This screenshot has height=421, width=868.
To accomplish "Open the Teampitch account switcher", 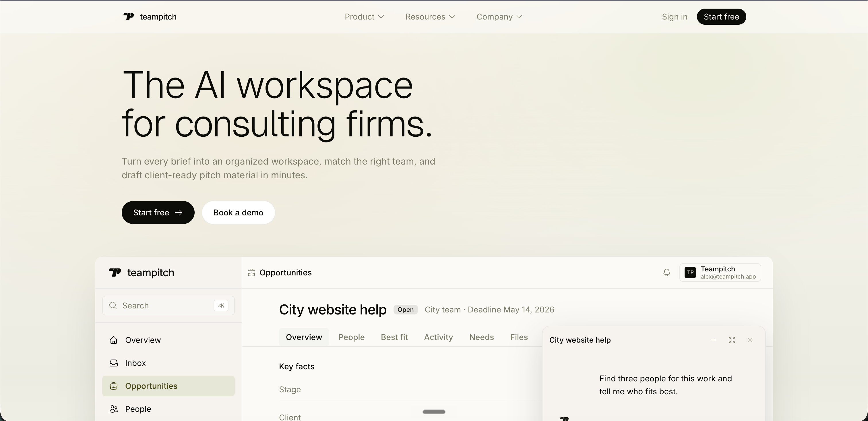I will [720, 272].
